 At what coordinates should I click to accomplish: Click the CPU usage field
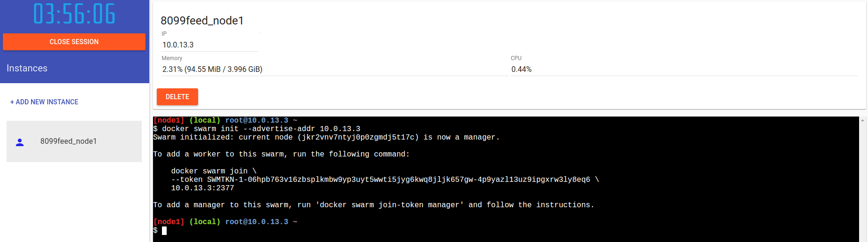click(x=684, y=69)
